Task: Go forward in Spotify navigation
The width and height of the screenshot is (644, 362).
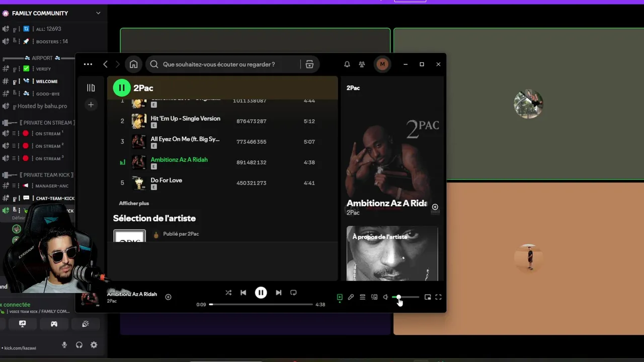Action: tap(118, 64)
